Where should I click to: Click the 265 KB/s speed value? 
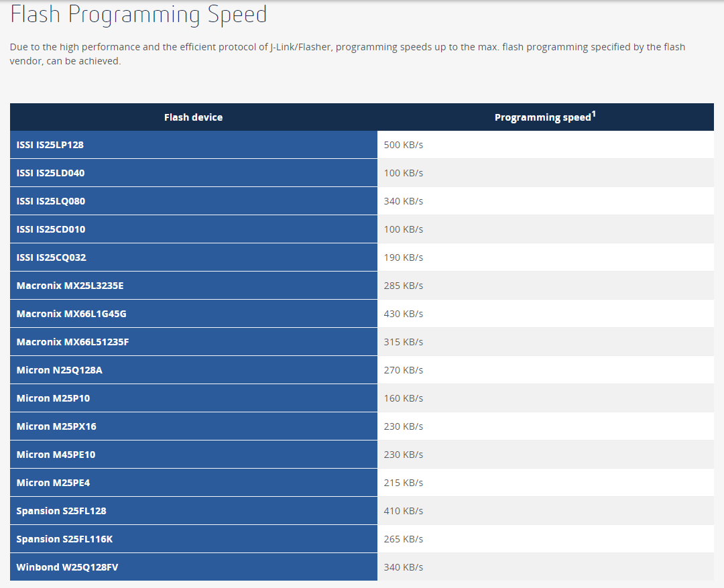click(x=404, y=539)
